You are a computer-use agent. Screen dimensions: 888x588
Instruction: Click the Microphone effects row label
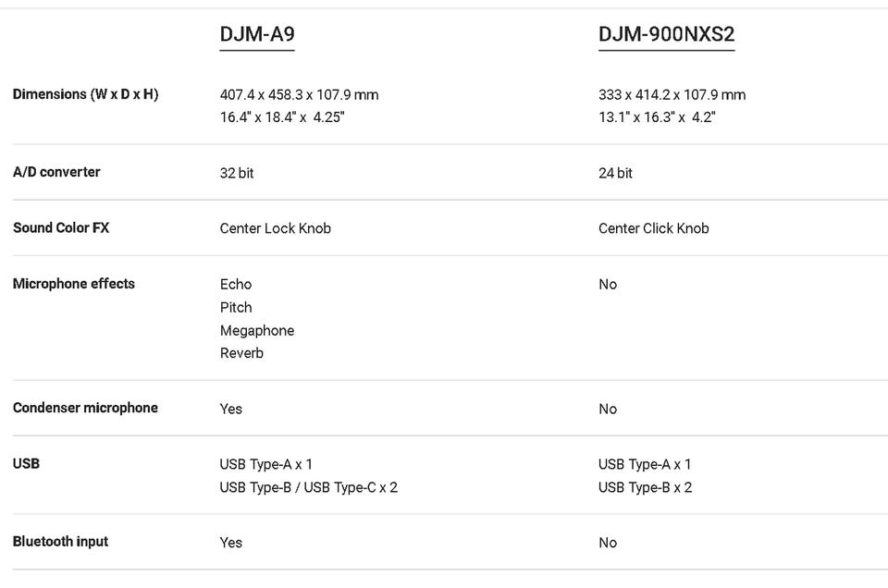[74, 284]
